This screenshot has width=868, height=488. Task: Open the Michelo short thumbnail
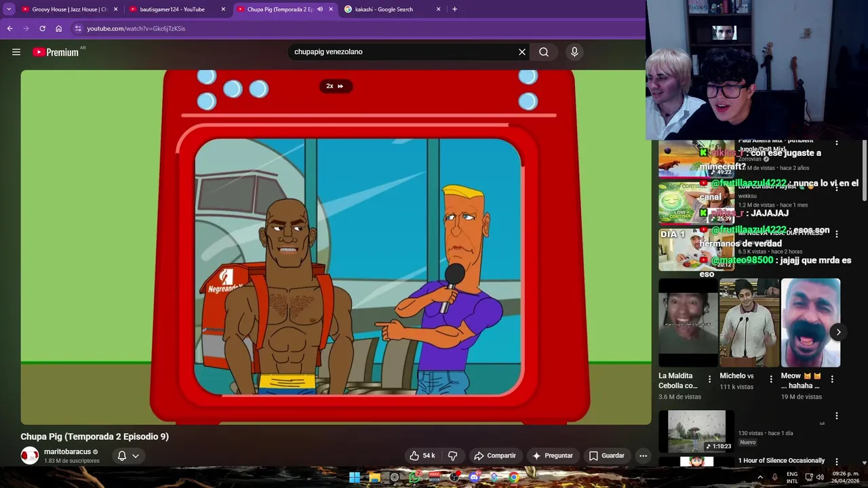tap(749, 323)
